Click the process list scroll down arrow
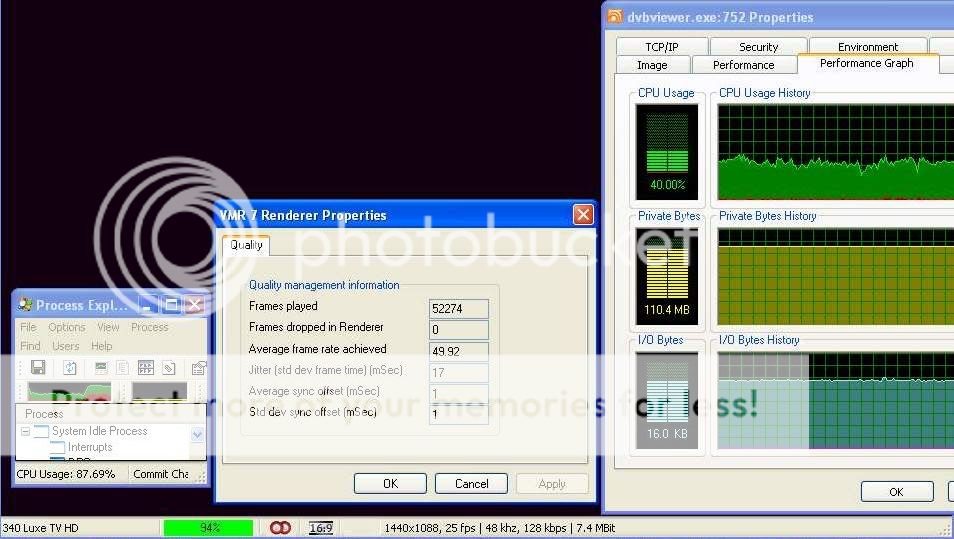Image resolution: width=954 pixels, height=539 pixels. 197,435
